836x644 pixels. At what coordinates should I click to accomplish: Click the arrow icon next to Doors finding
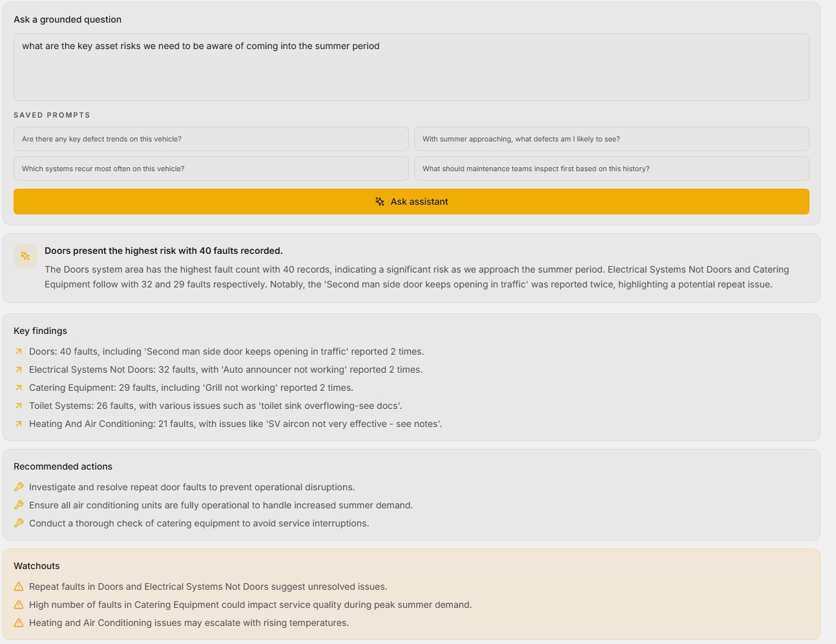19,351
